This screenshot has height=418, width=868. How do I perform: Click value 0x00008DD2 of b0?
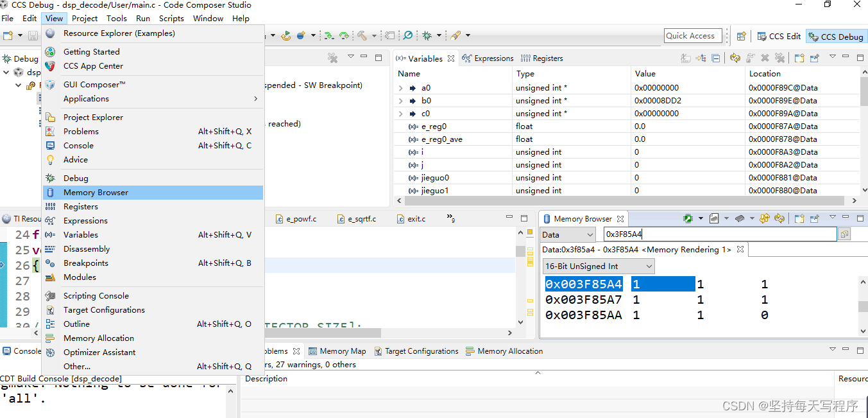(x=658, y=101)
